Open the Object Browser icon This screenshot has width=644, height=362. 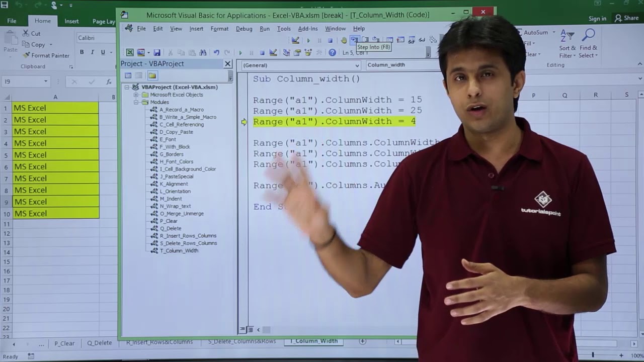(308, 52)
